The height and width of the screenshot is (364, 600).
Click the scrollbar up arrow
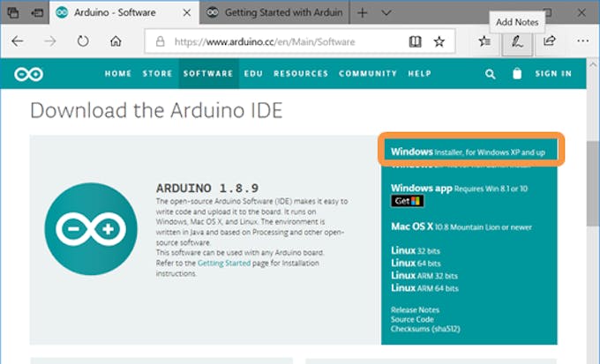pyautogui.click(x=593, y=63)
